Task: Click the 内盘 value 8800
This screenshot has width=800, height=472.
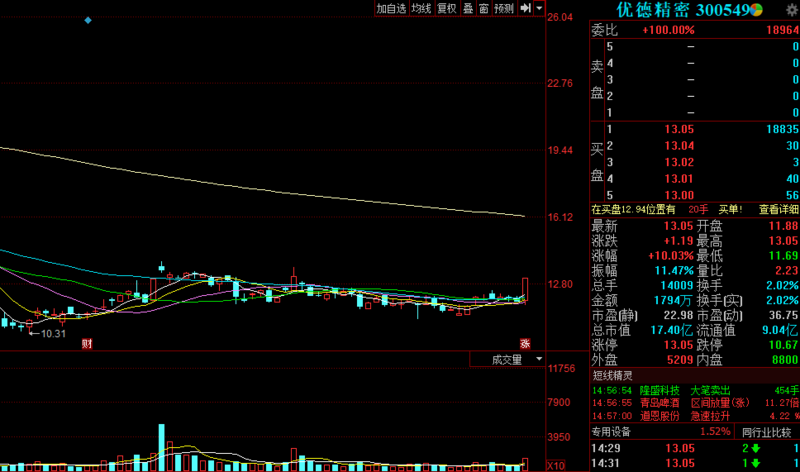Action: (785, 360)
